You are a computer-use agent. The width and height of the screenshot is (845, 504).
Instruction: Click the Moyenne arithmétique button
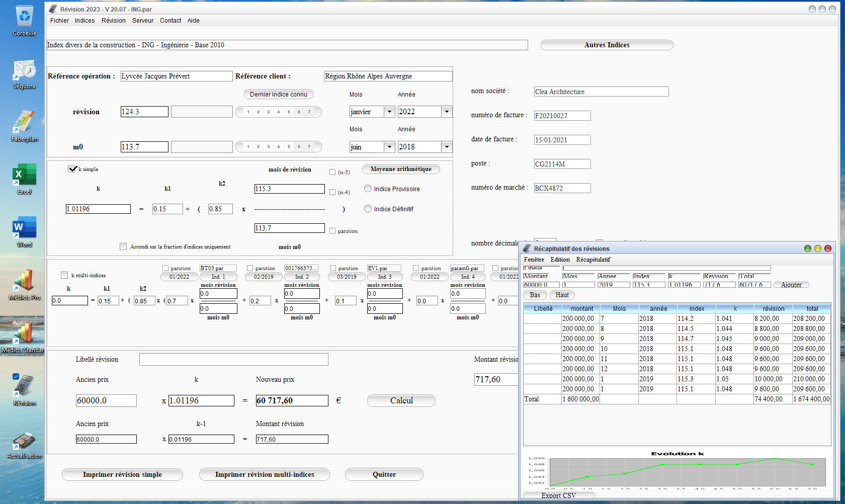(x=401, y=169)
